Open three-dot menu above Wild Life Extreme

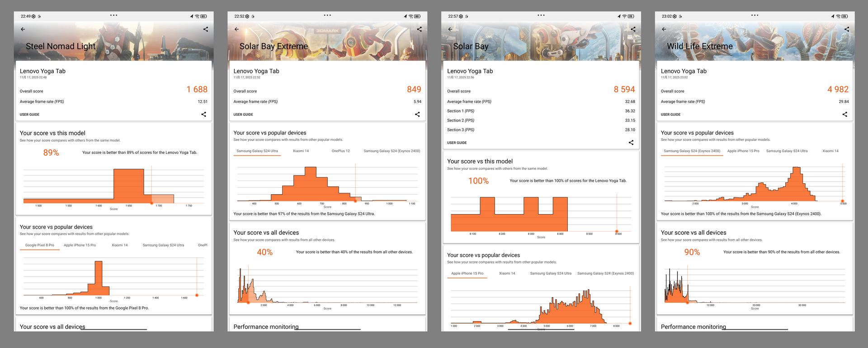(x=755, y=15)
